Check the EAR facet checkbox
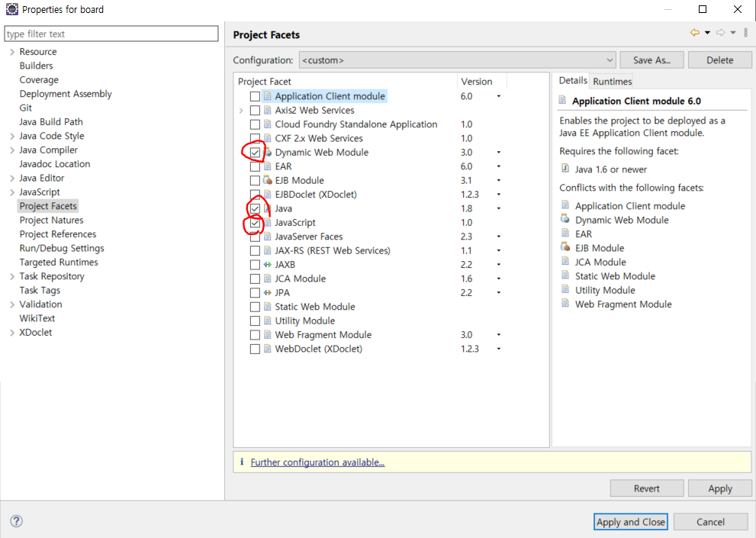The width and height of the screenshot is (756, 538). click(x=255, y=167)
